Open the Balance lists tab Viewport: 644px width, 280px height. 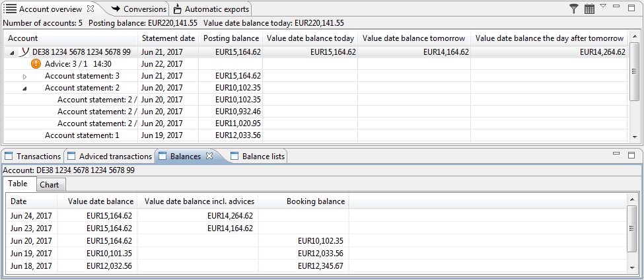[x=258, y=156]
